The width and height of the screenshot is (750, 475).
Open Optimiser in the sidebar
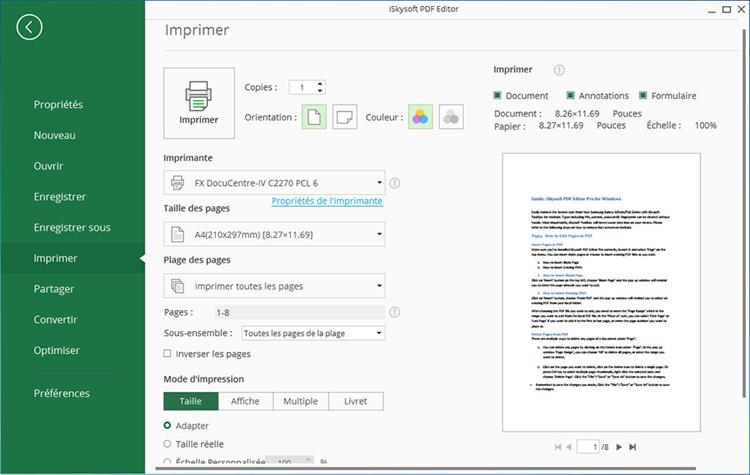tap(57, 350)
